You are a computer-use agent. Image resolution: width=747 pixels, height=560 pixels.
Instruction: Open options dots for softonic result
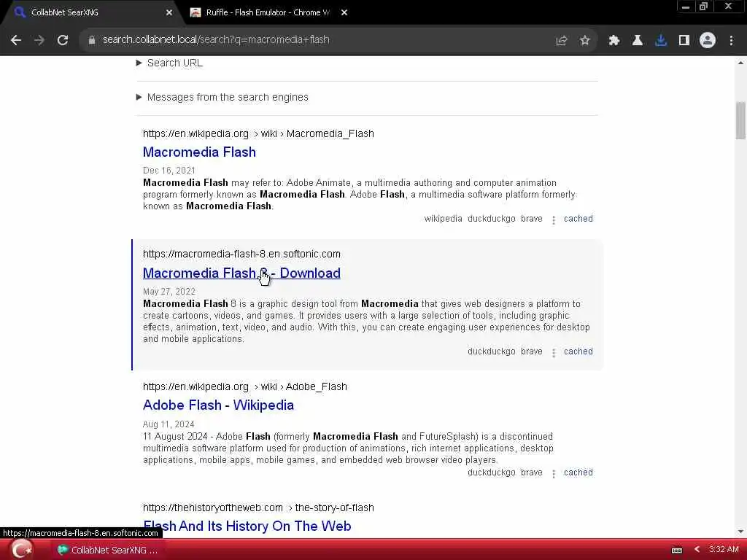[554, 353]
